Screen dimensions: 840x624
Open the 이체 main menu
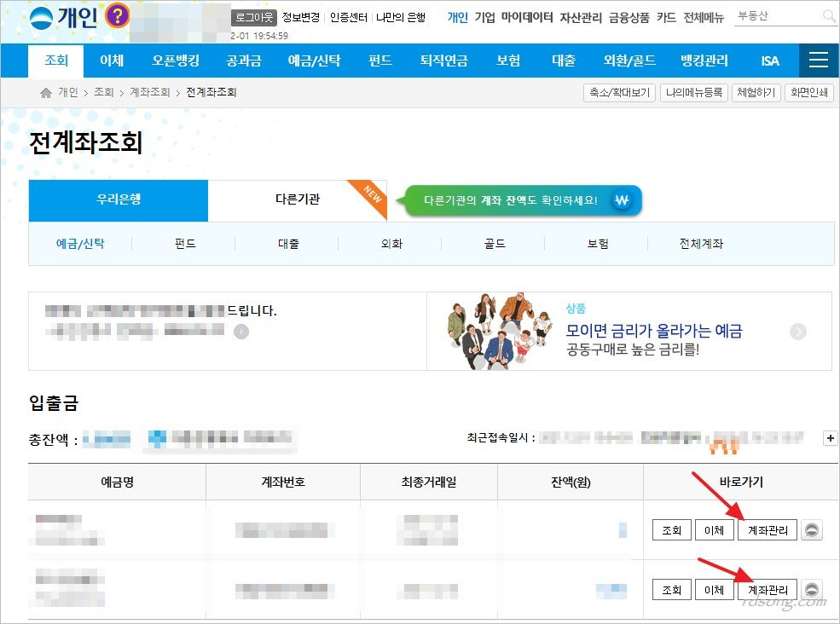[x=112, y=61]
